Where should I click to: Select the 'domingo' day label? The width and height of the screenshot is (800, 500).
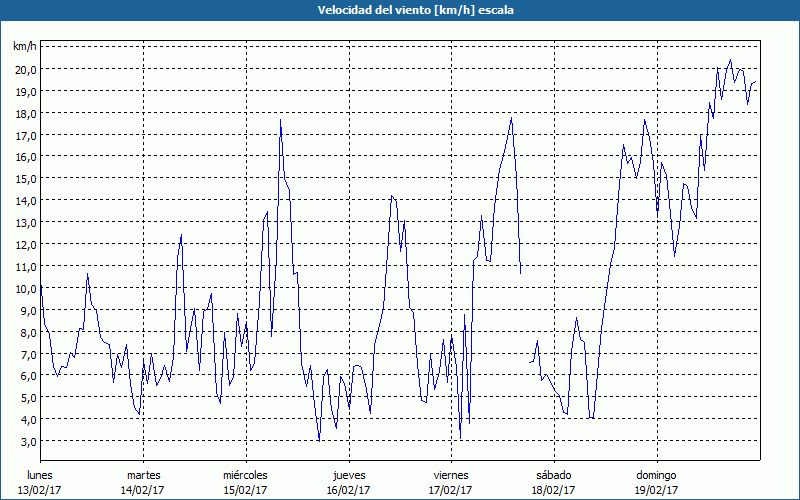[656, 475]
